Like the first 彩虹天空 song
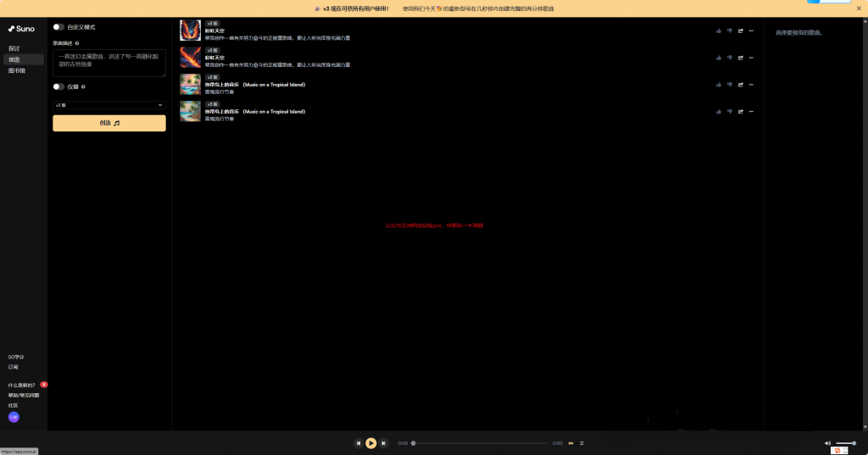Image resolution: width=868 pixels, height=455 pixels. [718, 31]
